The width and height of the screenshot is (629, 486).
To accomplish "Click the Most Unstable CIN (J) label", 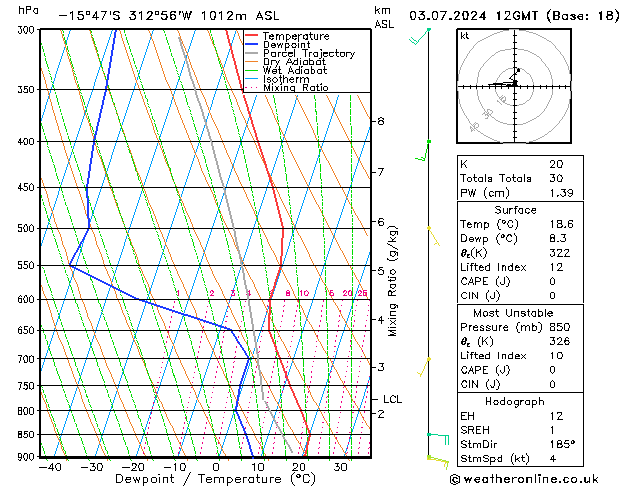I will 480,384.
